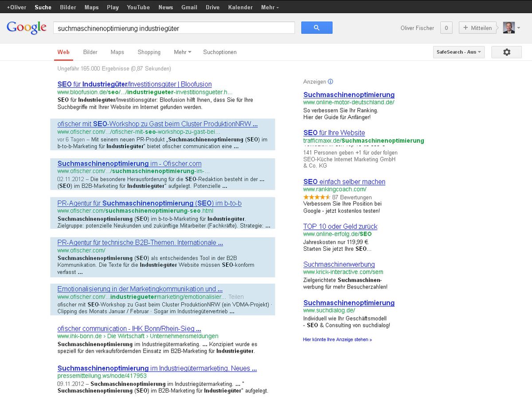The image size is (532, 401).
Task: Open Bilder in the top black bar
Action: [68, 7]
